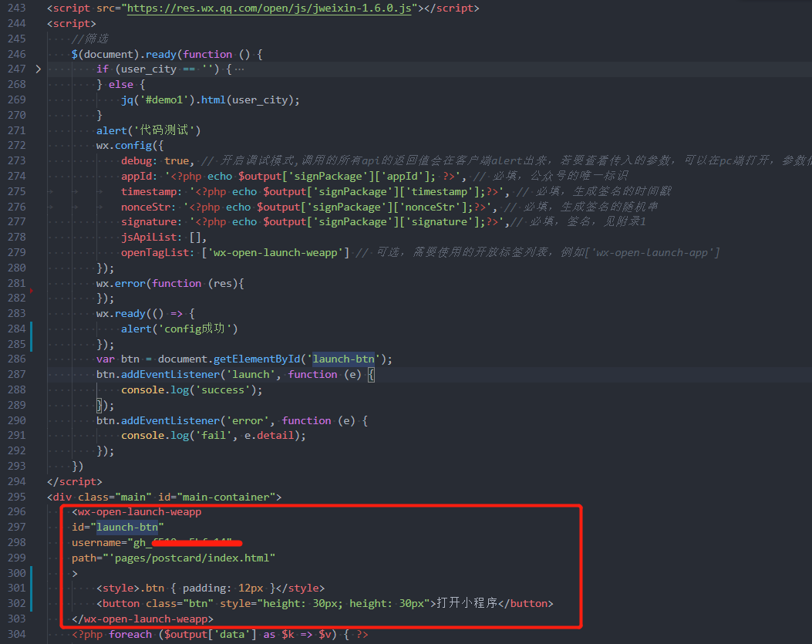Click btn.addEventListener('error' listener code

click(232, 420)
